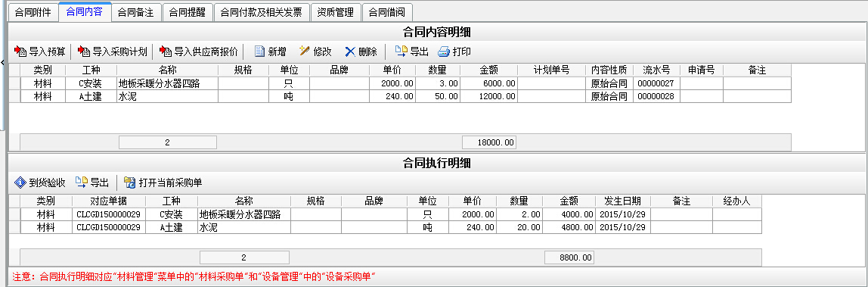This screenshot has height=287, width=868.
Task: Open the 合同备注 tab
Action: click(137, 12)
